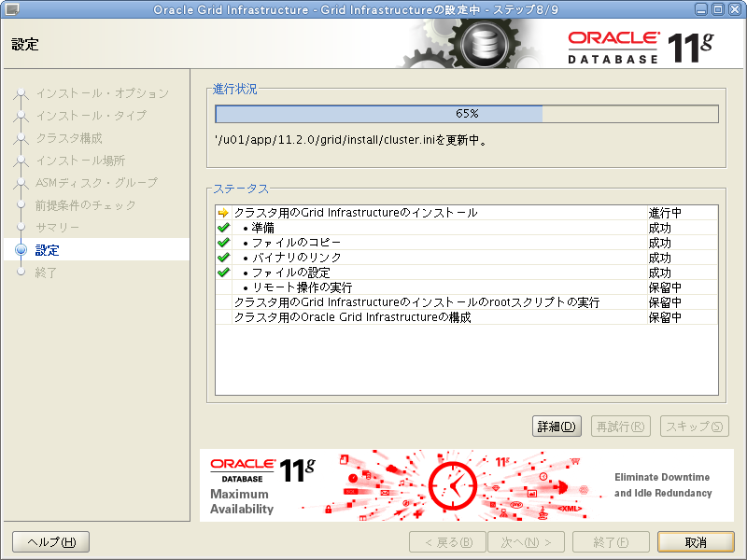Select the Oracle Grid Infrastructureの構成 row
The height and width of the screenshot is (560, 747).
click(x=466, y=317)
